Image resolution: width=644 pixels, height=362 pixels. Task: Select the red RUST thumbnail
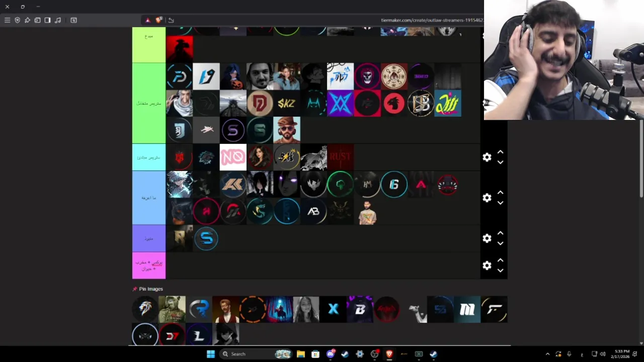coord(341,157)
